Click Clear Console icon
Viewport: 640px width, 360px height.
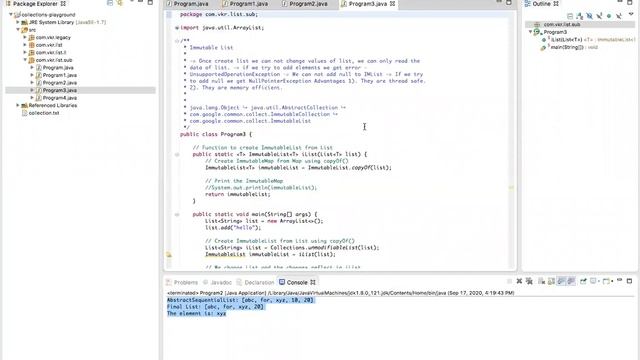(x=541, y=281)
